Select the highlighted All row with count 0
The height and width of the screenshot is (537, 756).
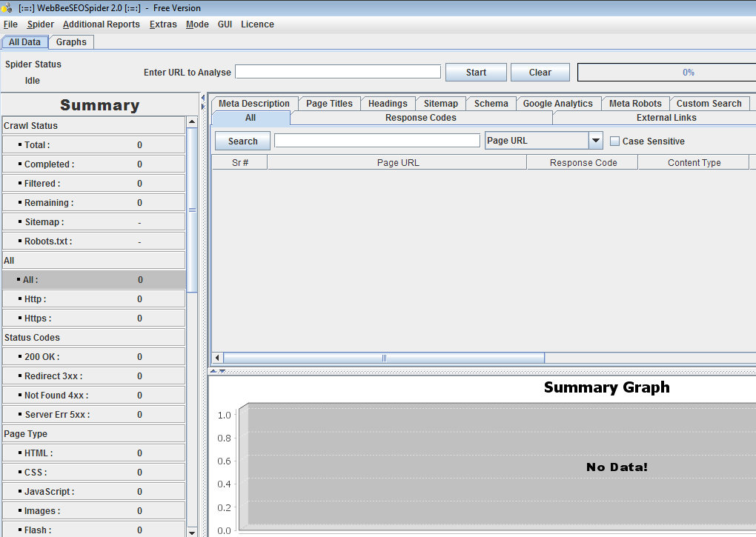94,280
